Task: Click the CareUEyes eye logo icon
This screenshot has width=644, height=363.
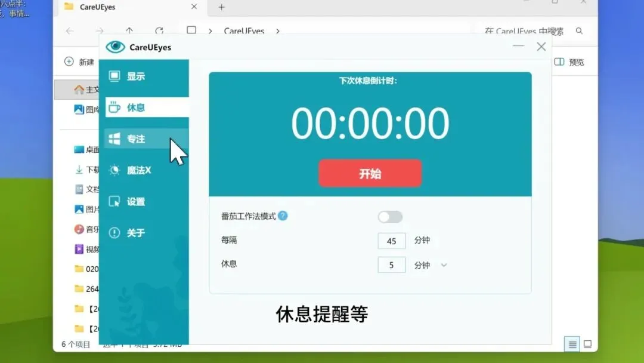Action: [x=115, y=47]
